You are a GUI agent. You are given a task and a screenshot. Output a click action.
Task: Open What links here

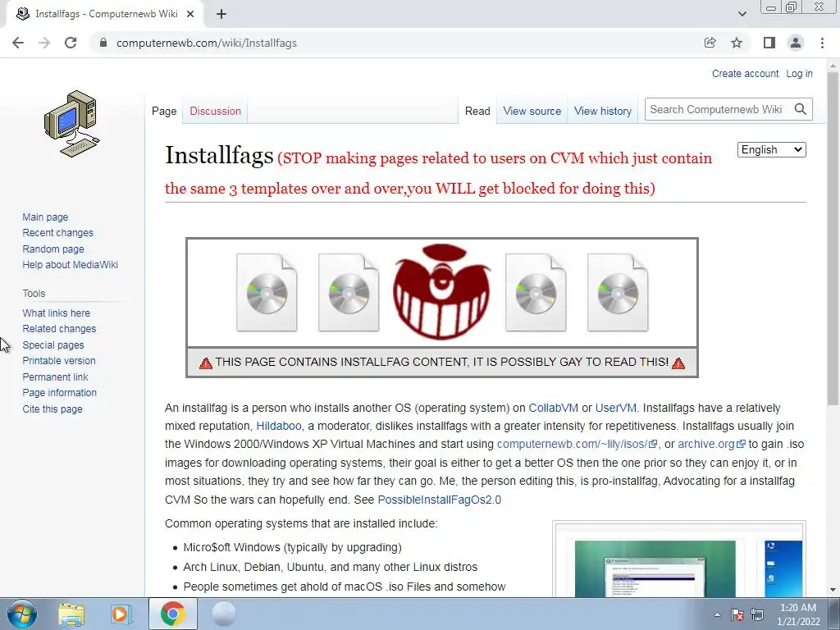[57, 313]
